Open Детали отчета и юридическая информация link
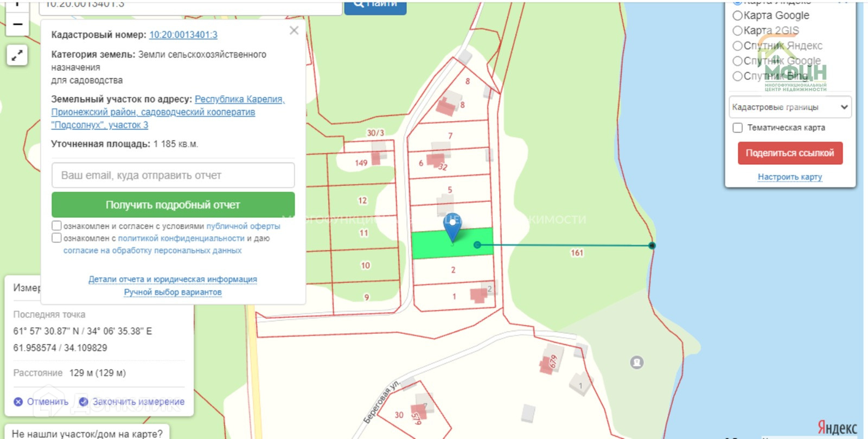 click(x=173, y=279)
